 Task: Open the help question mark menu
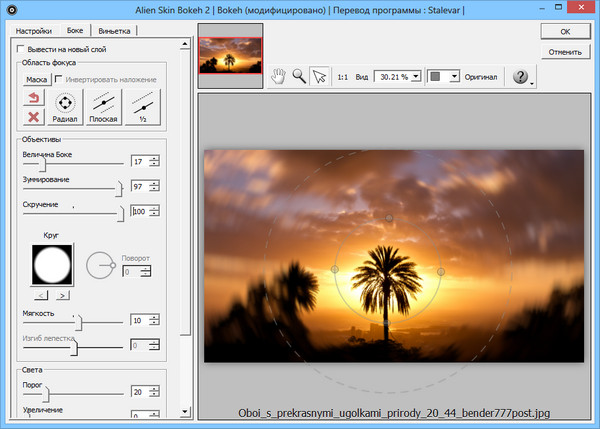(521, 76)
